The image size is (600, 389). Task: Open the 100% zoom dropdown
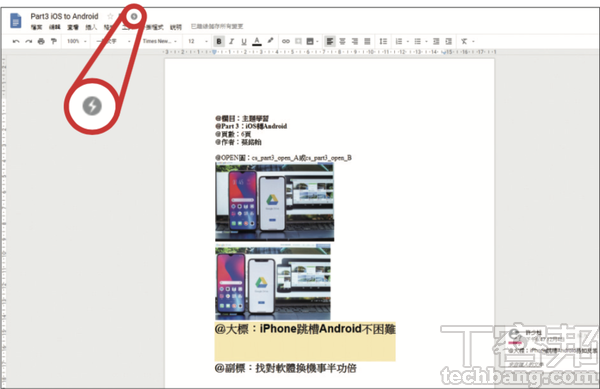(77, 41)
